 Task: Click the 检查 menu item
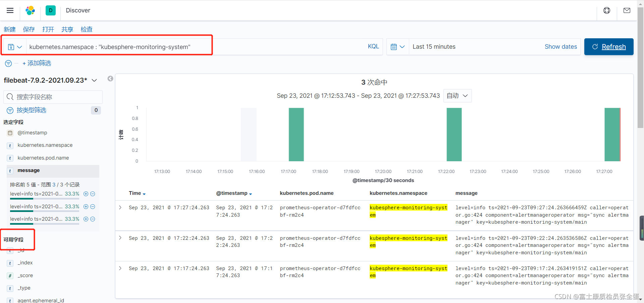click(87, 30)
